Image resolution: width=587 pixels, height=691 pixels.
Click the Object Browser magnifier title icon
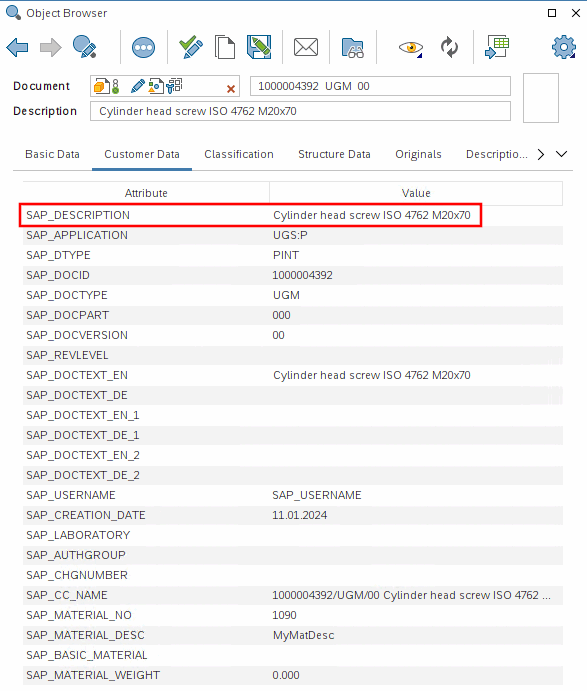coord(13,13)
